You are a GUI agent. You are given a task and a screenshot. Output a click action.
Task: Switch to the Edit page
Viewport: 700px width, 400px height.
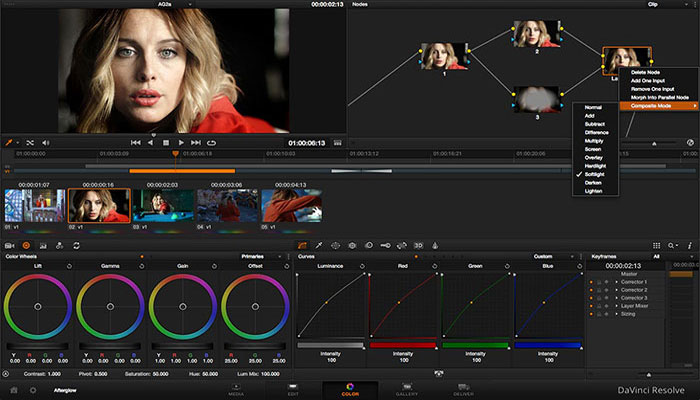293,390
